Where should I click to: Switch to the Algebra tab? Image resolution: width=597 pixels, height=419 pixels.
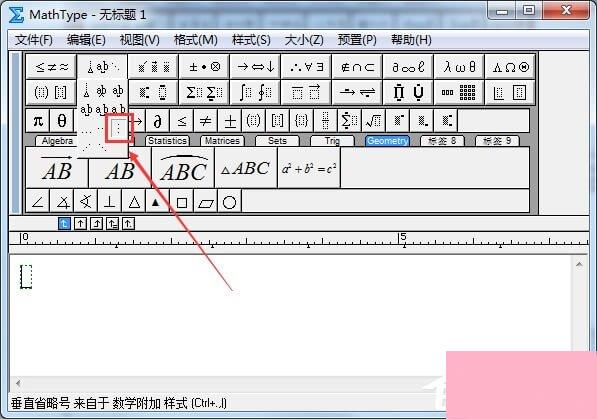click(x=56, y=141)
